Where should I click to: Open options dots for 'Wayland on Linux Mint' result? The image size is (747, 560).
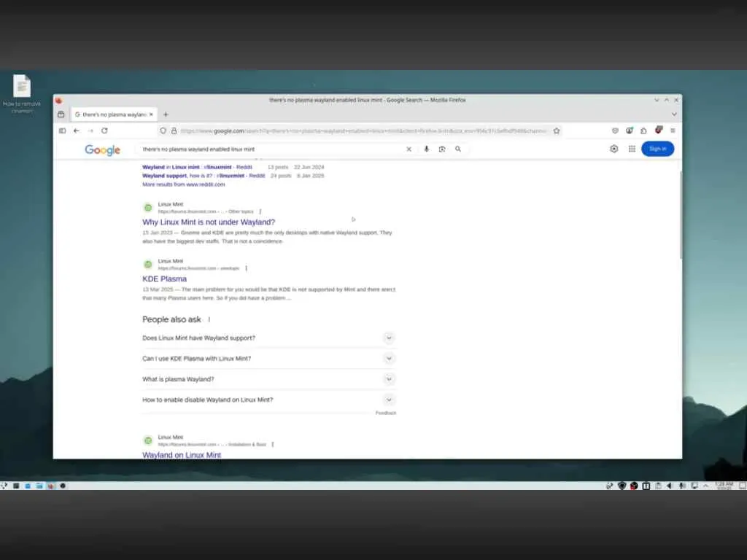coord(273,444)
